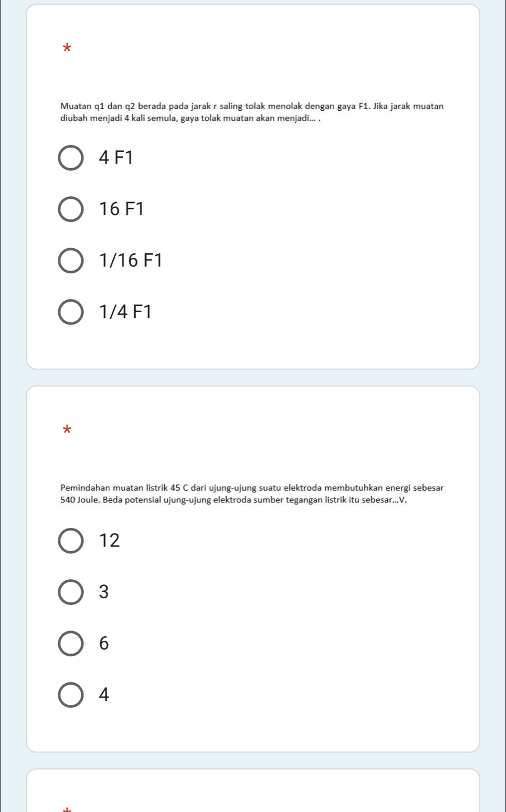Click the '12' option label text

pyautogui.click(x=109, y=540)
